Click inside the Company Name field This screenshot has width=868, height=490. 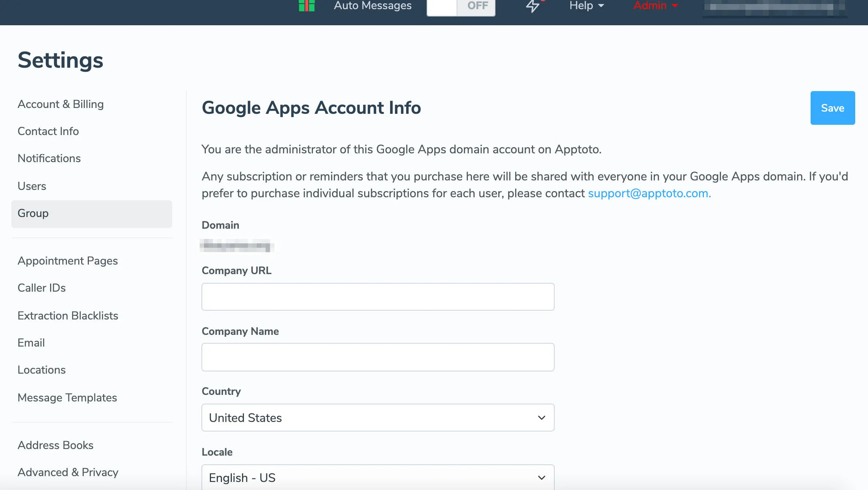click(378, 357)
